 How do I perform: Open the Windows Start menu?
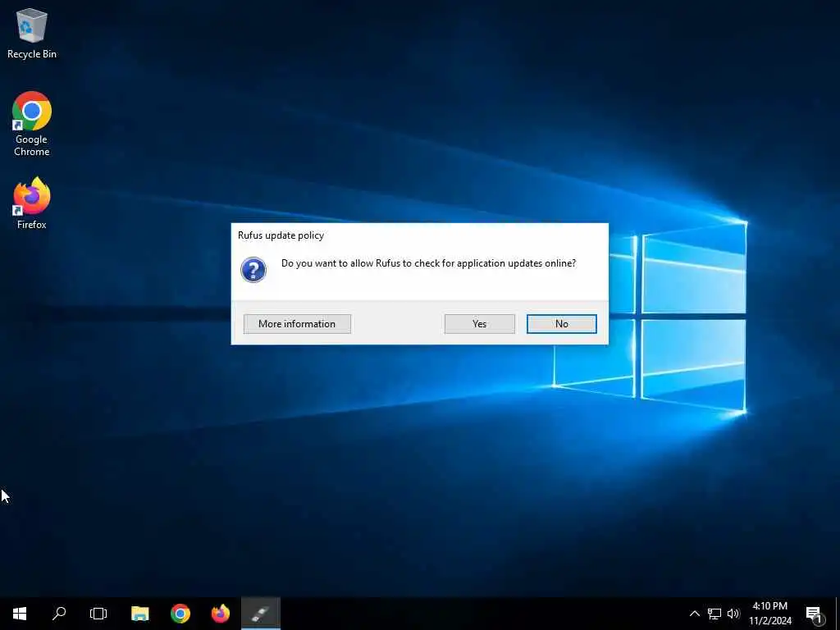(x=20, y=614)
